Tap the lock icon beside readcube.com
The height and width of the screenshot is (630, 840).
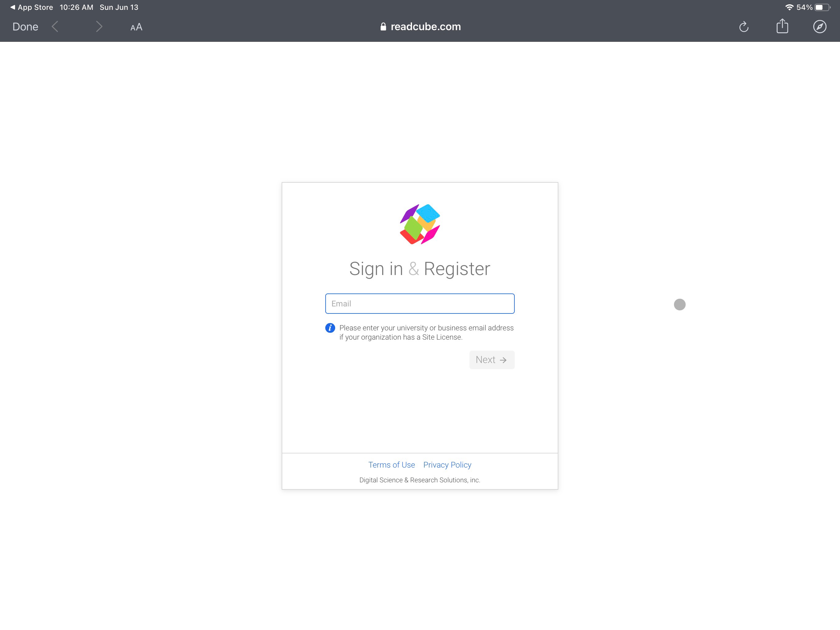pos(383,26)
